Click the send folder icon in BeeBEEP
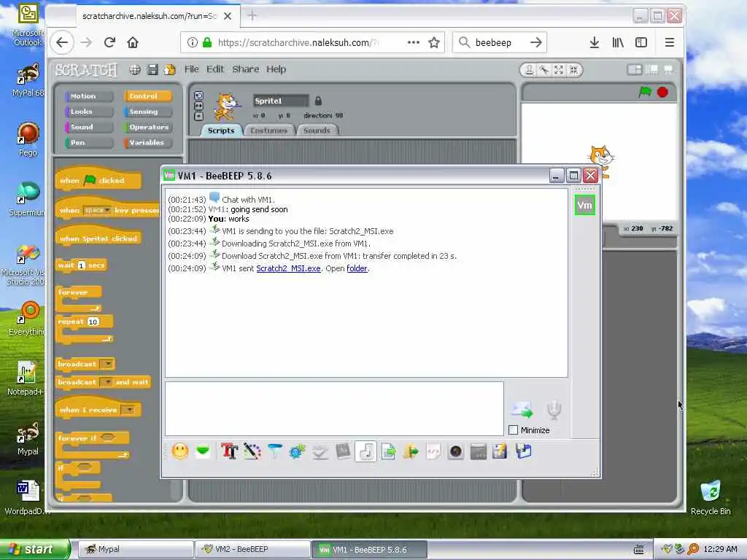The width and height of the screenshot is (747, 560). pyautogui.click(x=410, y=451)
